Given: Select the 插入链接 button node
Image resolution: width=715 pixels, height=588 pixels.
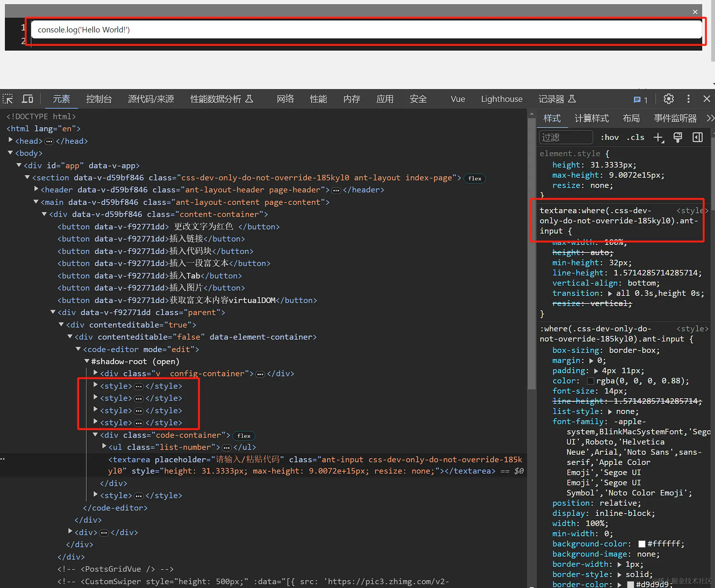Looking at the screenshot, I should click(151, 239).
